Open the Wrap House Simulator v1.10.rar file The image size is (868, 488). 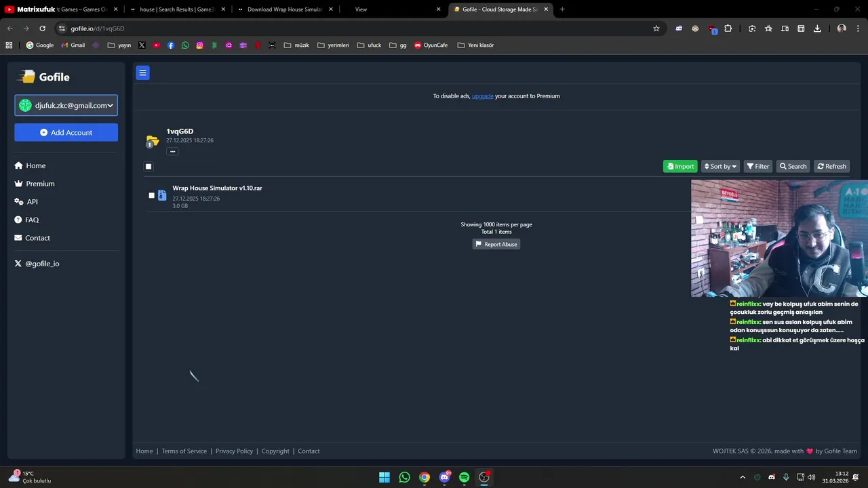(x=217, y=188)
